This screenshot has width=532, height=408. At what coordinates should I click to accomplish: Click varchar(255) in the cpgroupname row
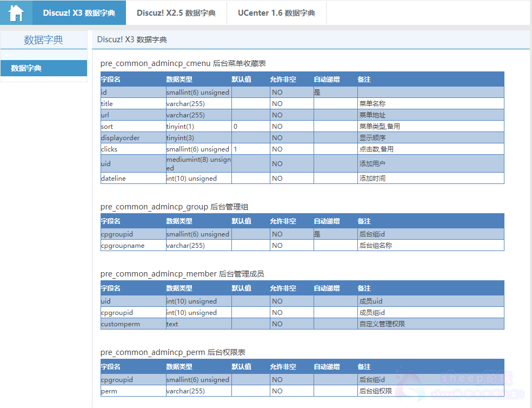pos(199,246)
